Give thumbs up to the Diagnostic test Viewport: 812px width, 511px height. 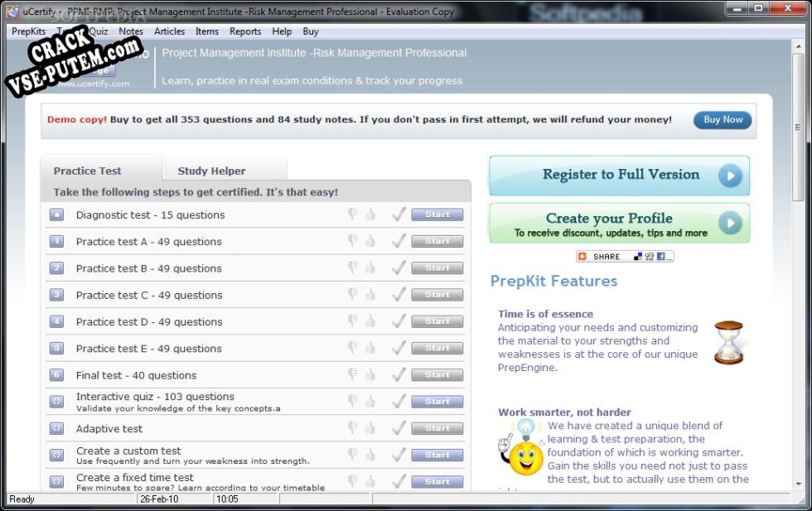[x=370, y=214]
